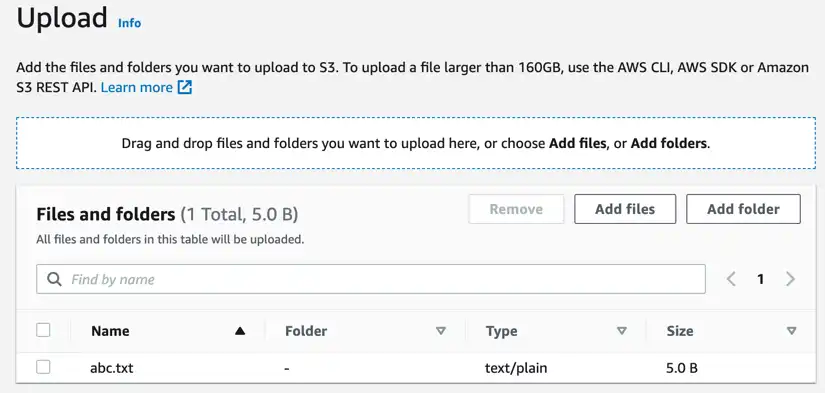
Task: Go to next page with right chevron
Action: click(790, 279)
